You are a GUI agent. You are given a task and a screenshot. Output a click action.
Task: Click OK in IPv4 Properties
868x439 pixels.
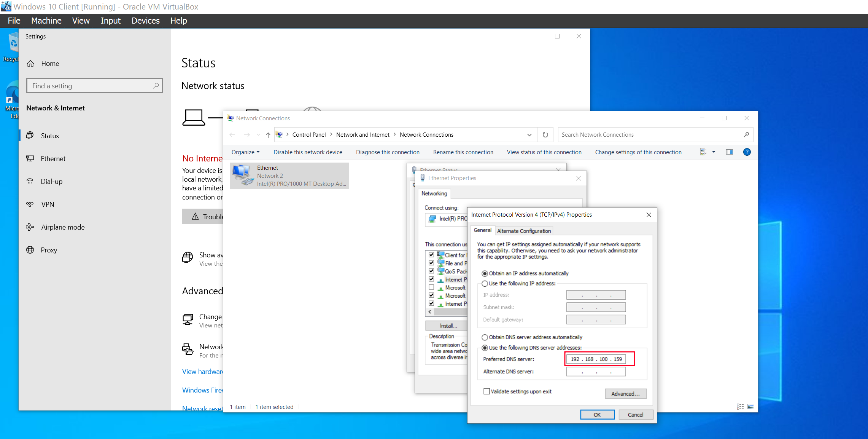(597, 415)
